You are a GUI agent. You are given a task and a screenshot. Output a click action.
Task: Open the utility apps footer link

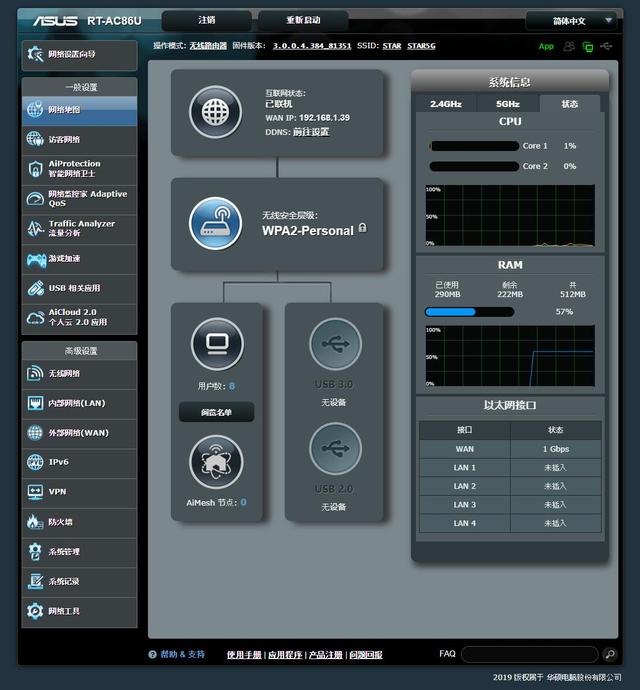(285, 655)
